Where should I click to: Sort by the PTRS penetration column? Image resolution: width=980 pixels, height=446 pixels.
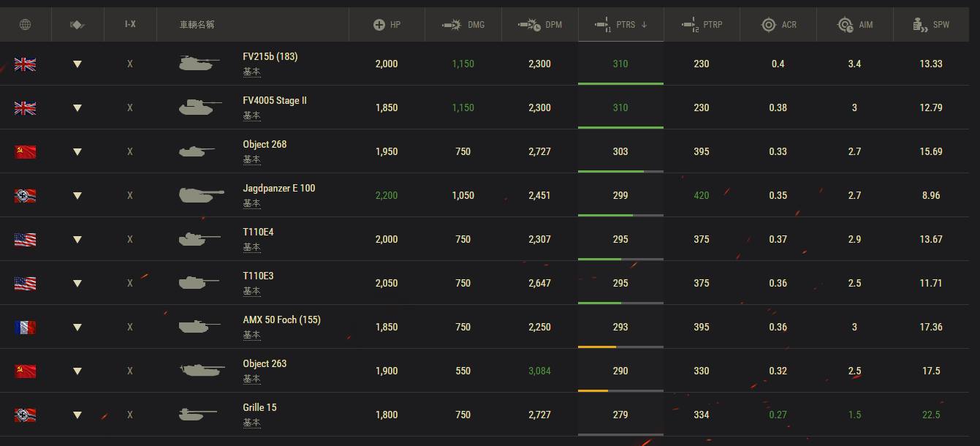click(620, 25)
